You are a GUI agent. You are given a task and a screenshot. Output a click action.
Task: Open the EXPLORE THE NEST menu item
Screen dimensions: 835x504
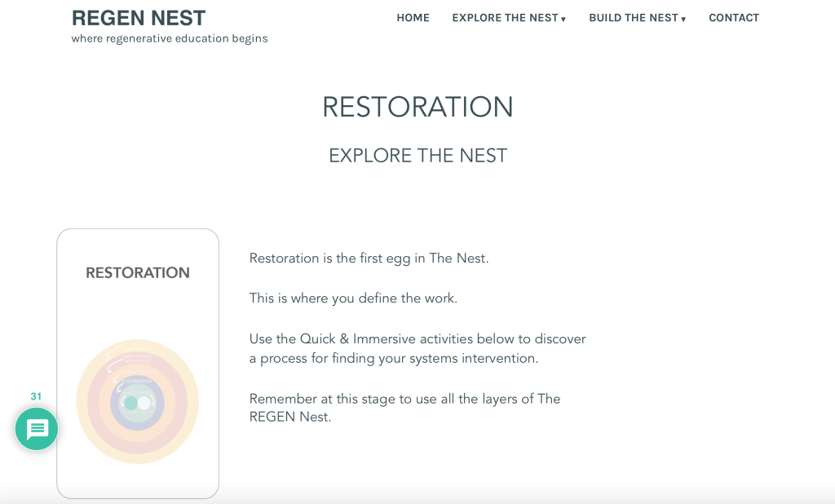[505, 18]
